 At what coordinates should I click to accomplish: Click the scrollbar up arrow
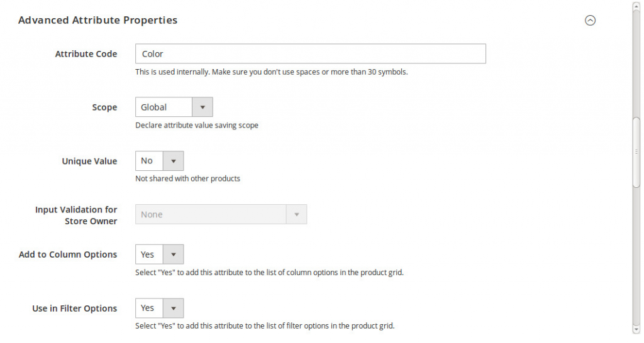pyautogui.click(x=636, y=5)
